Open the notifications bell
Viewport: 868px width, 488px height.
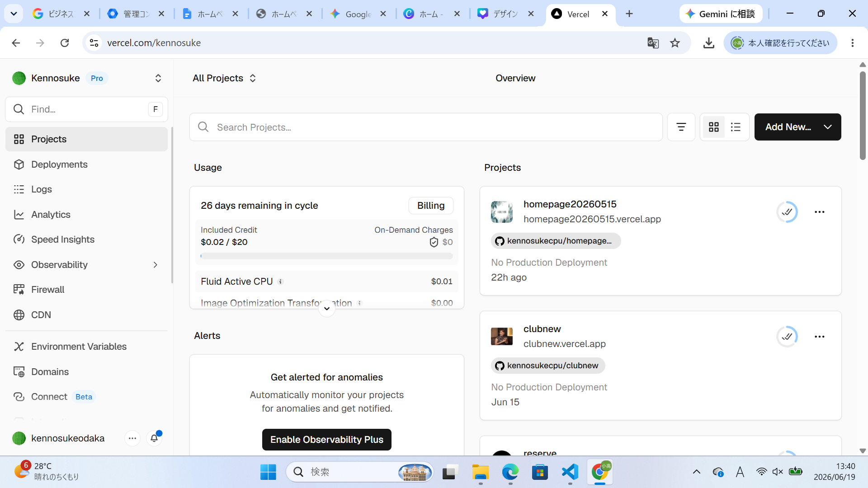(154, 438)
